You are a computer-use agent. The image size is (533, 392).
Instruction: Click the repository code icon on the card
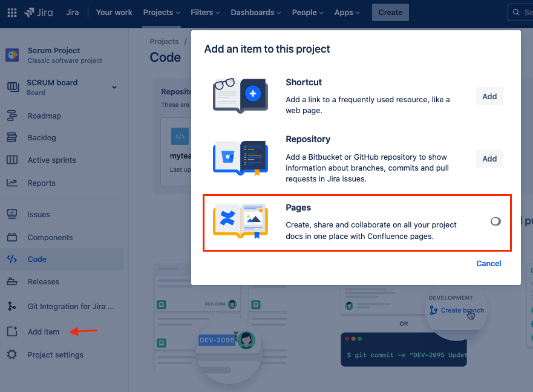(180, 136)
